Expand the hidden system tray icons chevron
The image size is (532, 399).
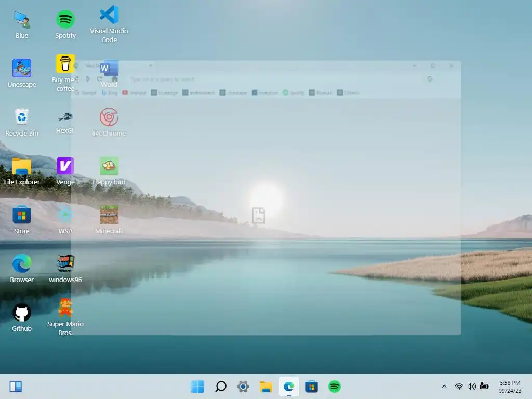[444, 387]
